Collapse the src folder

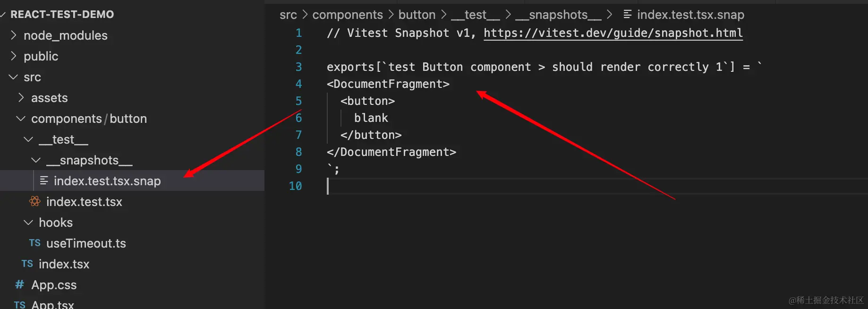tap(14, 77)
